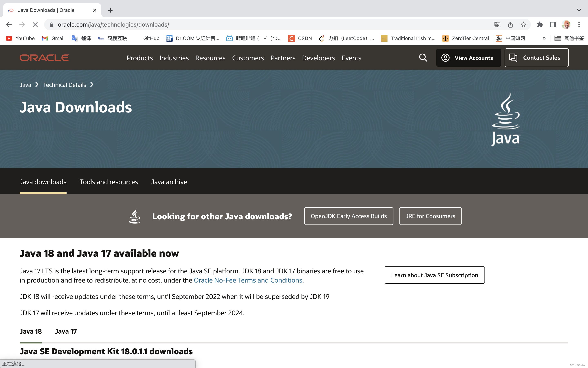Click View Accounts button
Image resolution: width=588 pixels, height=368 pixels.
point(468,58)
